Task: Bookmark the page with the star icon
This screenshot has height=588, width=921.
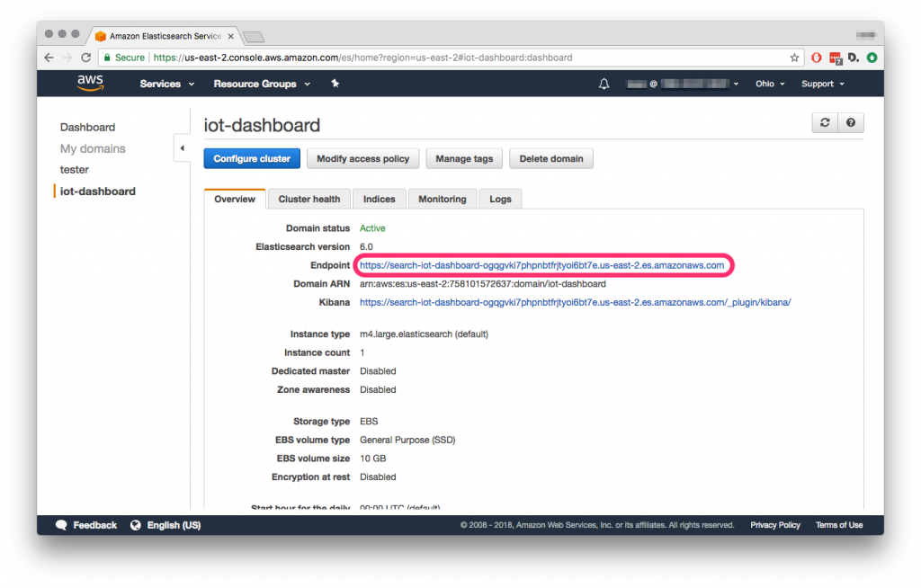Action: 795,57
